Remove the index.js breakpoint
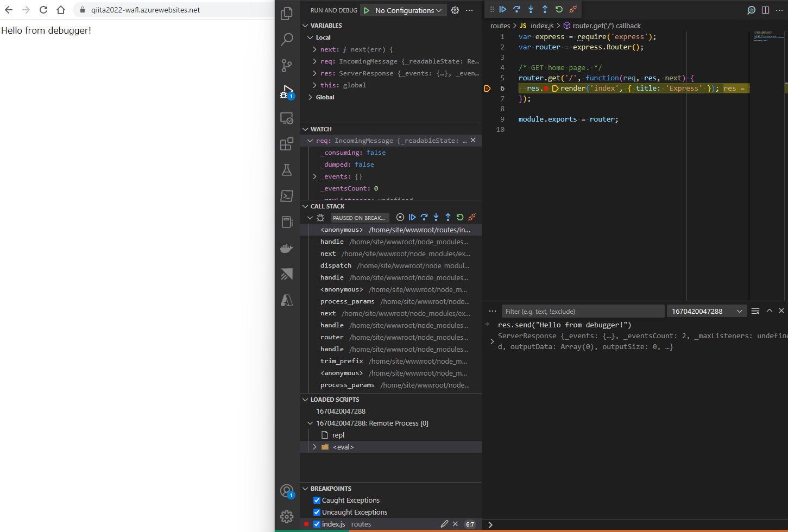 pyautogui.click(x=455, y=524)
